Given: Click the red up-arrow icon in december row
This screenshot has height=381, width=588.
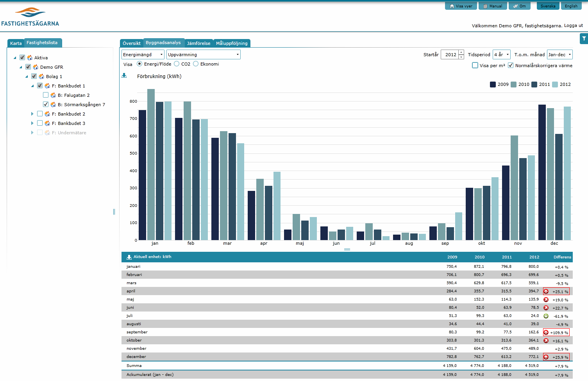Looking at the screenshot, I should click(546, 357).
